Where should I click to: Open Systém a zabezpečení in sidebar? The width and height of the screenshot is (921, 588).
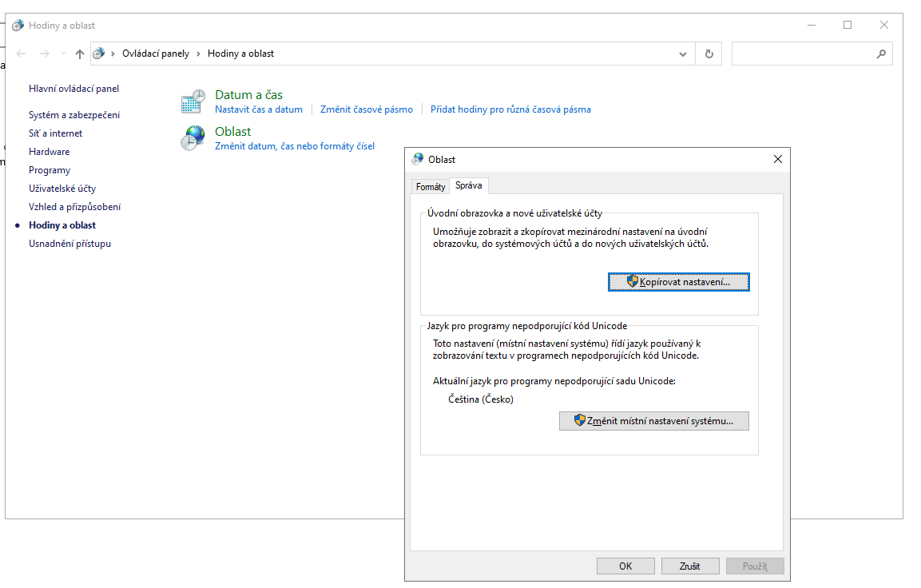[74, 115]
